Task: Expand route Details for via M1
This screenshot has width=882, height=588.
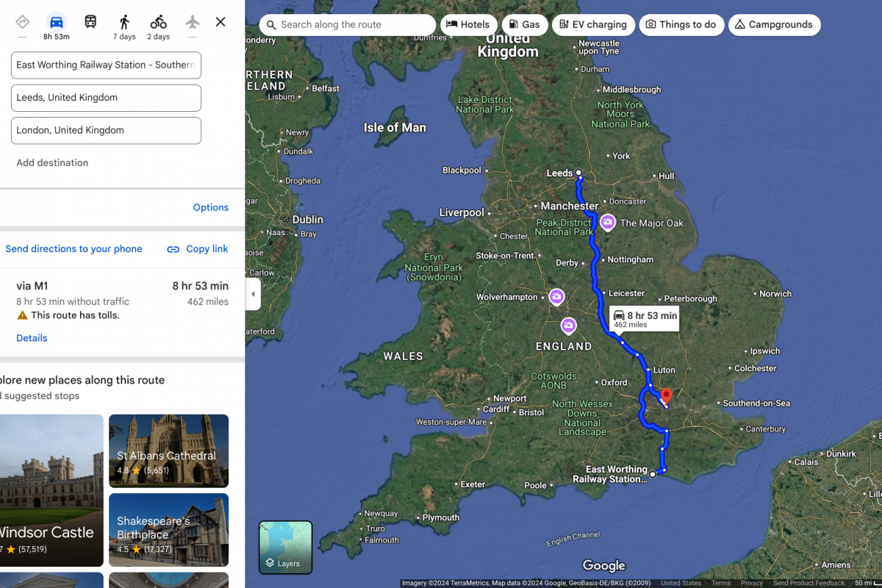Action: click(32, 338)
